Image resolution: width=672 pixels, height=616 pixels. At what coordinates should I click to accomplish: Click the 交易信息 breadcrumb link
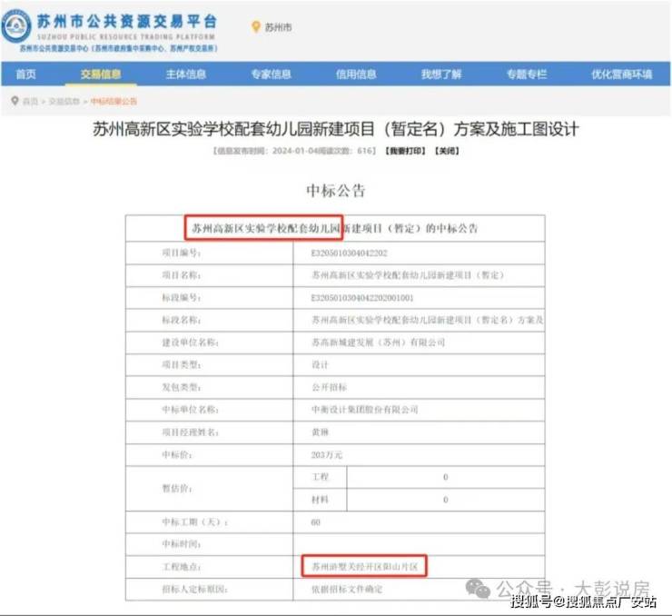64,102
